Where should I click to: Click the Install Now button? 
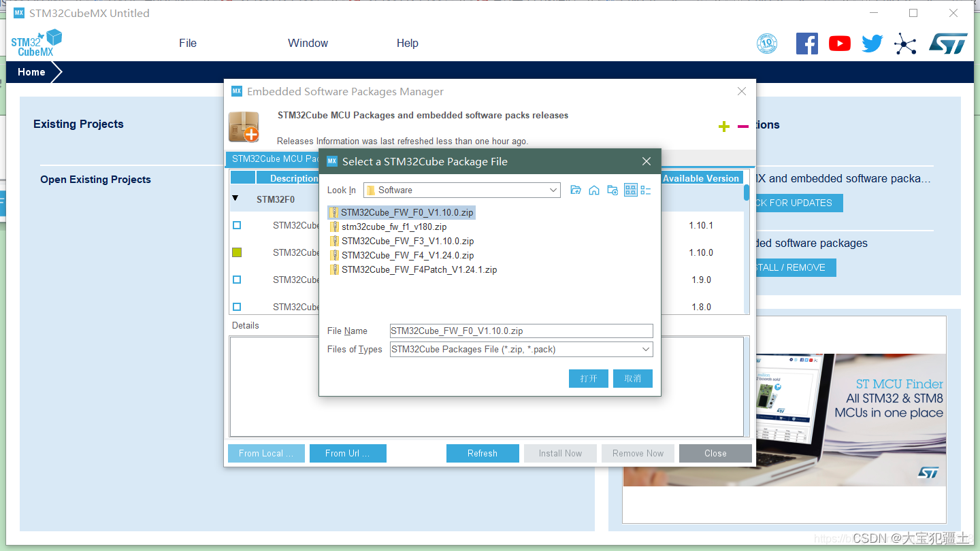[560, 454]
